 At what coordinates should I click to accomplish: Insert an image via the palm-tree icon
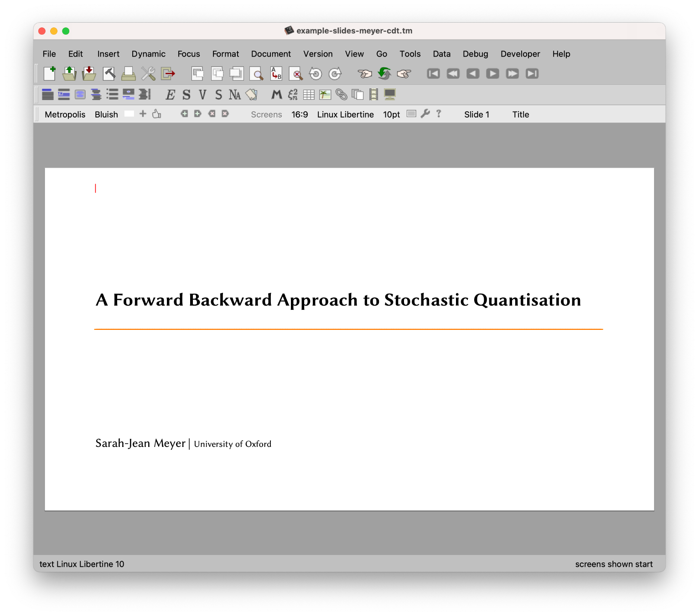coord(325,95)
